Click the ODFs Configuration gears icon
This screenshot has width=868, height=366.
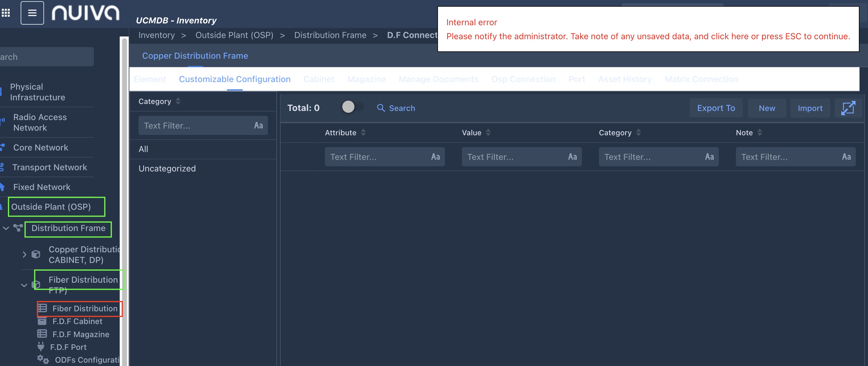coord(43,359)
